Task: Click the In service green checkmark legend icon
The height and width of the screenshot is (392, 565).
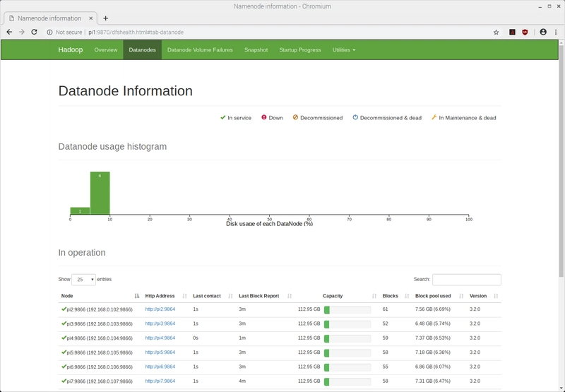Action: click(x=222, y=117)
